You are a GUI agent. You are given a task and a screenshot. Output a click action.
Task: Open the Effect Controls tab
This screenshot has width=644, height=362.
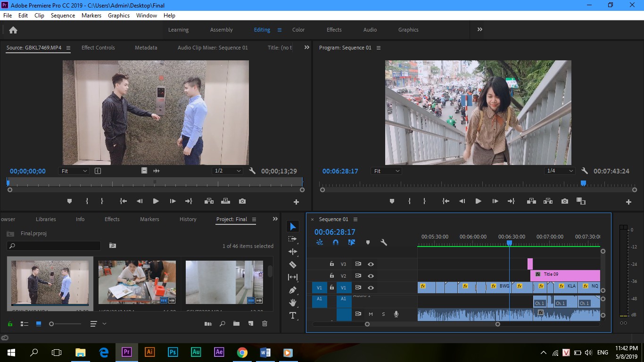[x=98, y=48]
